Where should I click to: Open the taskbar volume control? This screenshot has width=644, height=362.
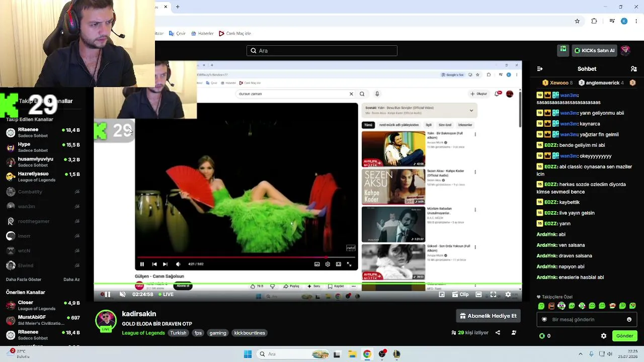[x=610, y=354]
